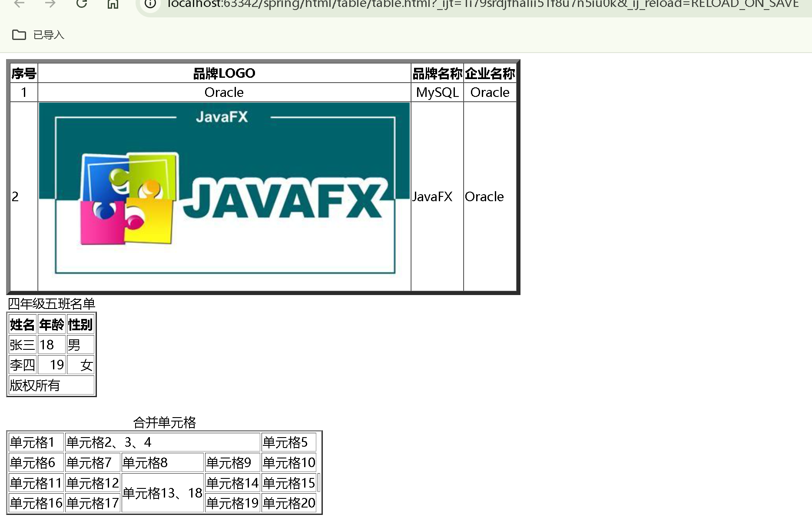This screenshot has width=812, height=521.
Task: Select cell 单元格19
Action: pyautogui.click(x=232, y=503)
